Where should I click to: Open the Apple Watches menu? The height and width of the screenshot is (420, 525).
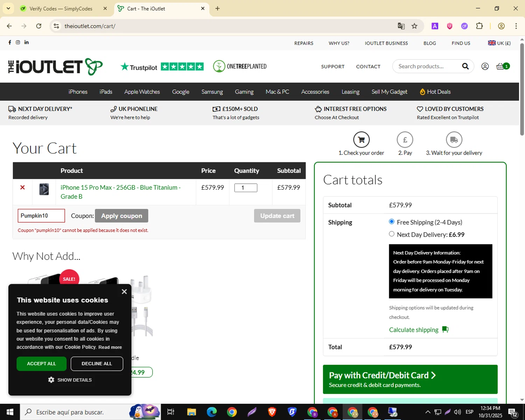142,92
